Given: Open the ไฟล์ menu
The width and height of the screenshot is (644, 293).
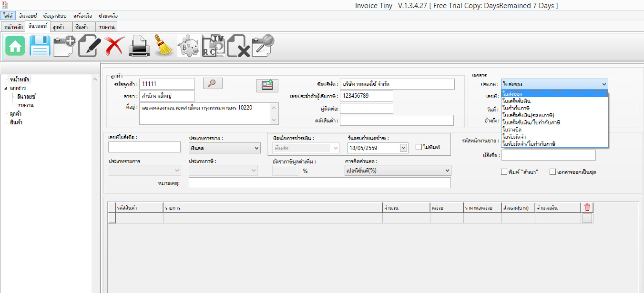Looking at the screenshot, I should tap(8, 16).
